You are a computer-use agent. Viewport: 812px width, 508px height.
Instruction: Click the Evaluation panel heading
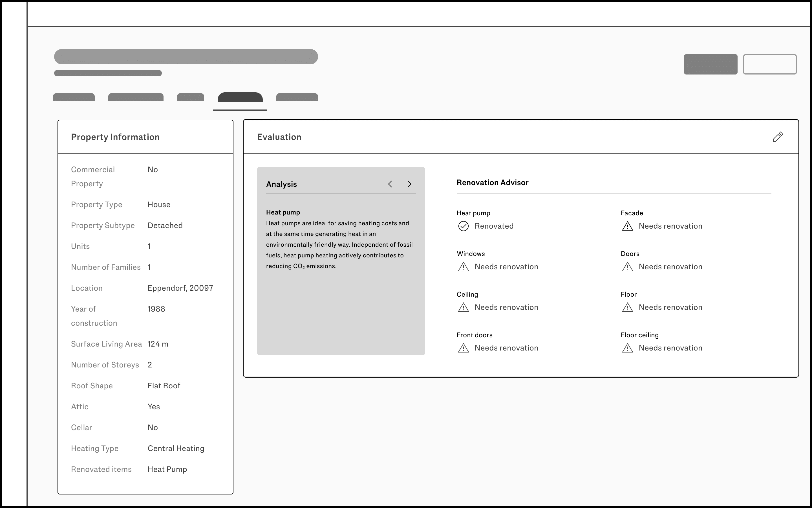[x=279, y=137]
